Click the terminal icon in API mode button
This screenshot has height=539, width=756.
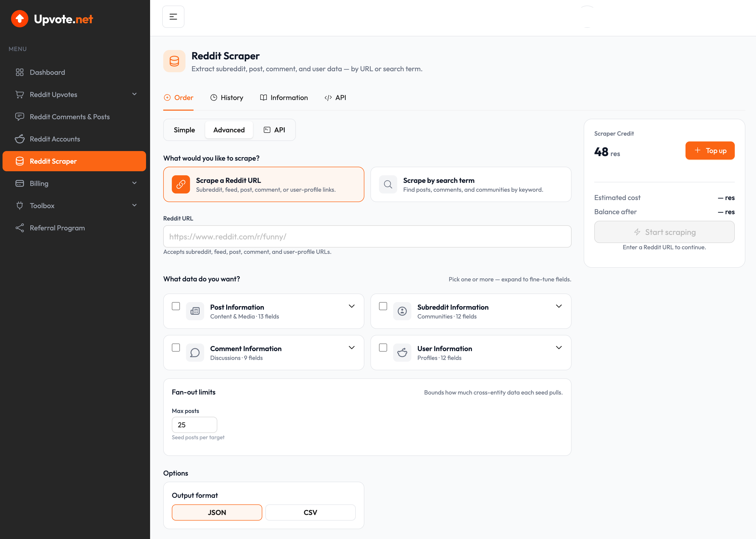click(267, 130)
